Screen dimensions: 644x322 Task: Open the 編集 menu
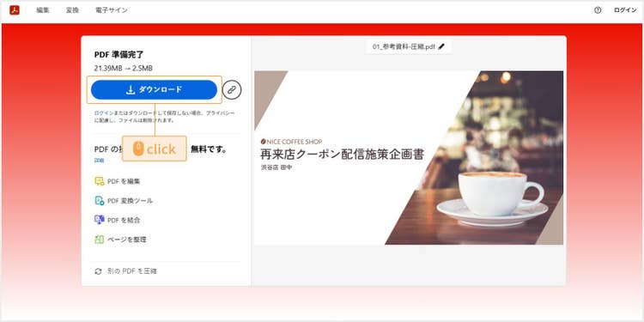click(x=43, y=10)
